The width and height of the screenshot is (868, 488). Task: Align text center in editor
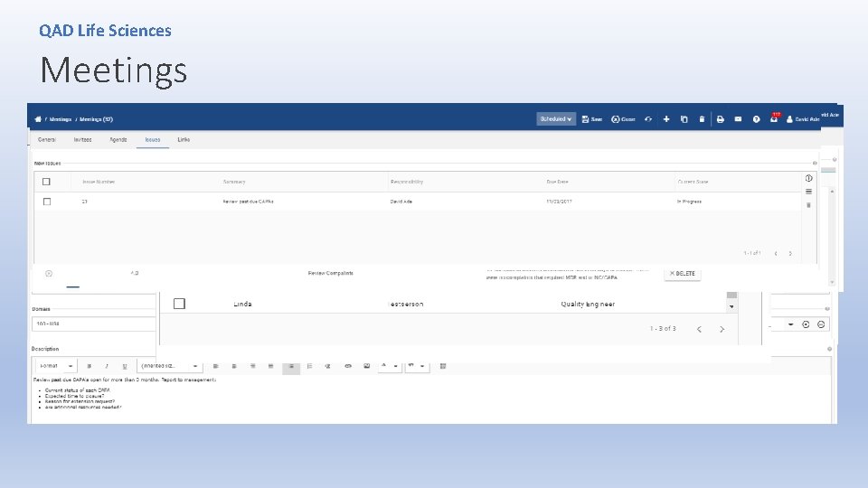(234, 366)
